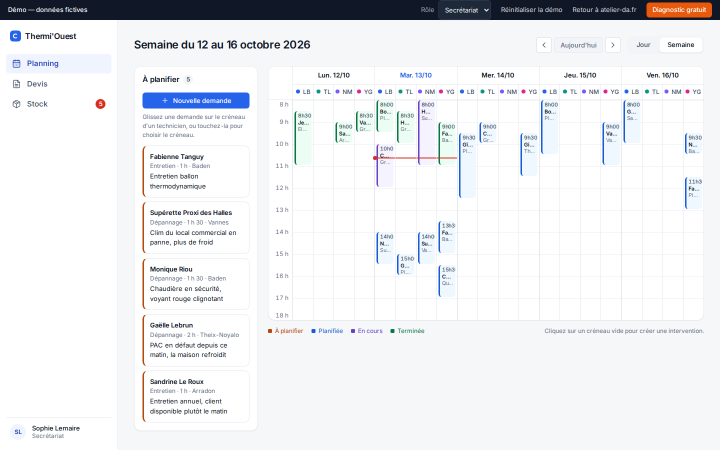Screen dimensions: 720x450
Task: Click Réinitialiser la démo
Action: pyautogui.click(x=531, y=10)
